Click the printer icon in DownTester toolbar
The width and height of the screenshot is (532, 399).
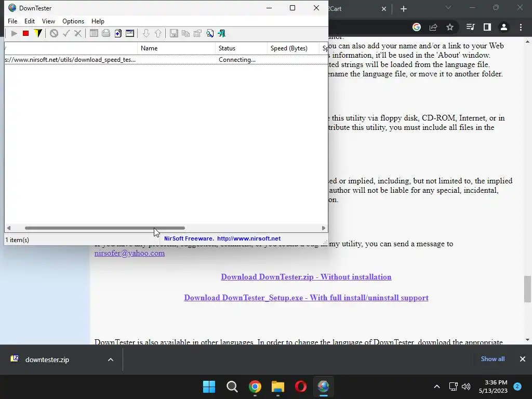[x=106, y=33]
